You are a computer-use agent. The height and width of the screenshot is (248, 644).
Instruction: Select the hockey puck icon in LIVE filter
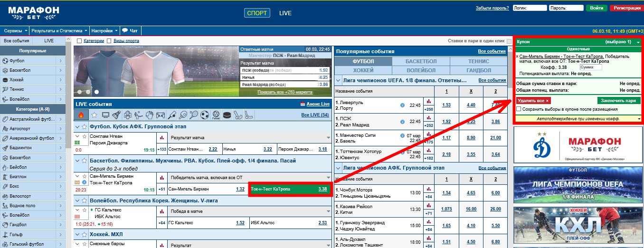pyautogui.click(x=227, y=114)
